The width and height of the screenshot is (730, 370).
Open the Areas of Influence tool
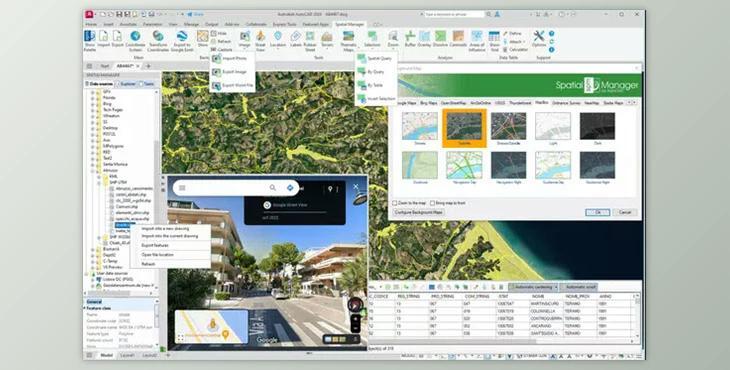477,40
